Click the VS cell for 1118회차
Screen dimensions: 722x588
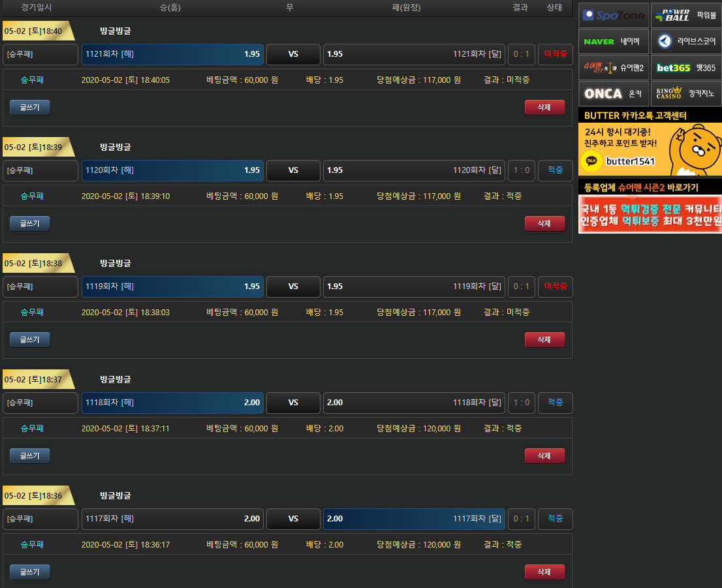(x=293, y=403)
